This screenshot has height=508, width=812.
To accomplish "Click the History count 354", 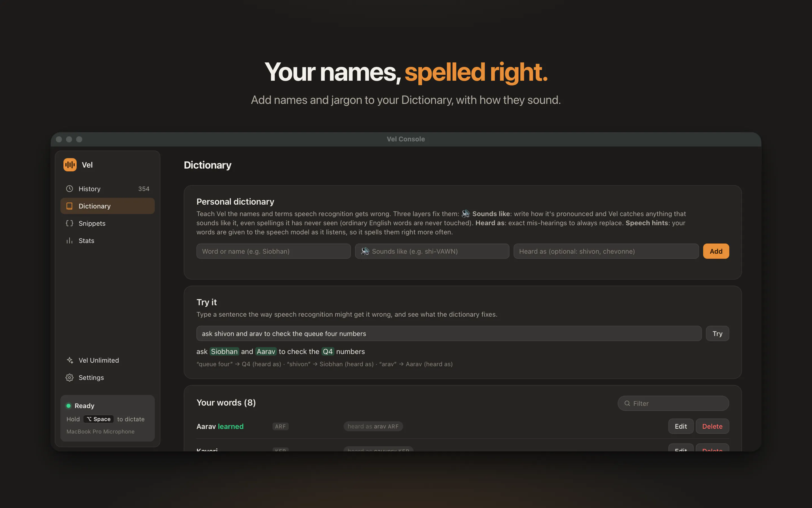I will click(144, 189).
